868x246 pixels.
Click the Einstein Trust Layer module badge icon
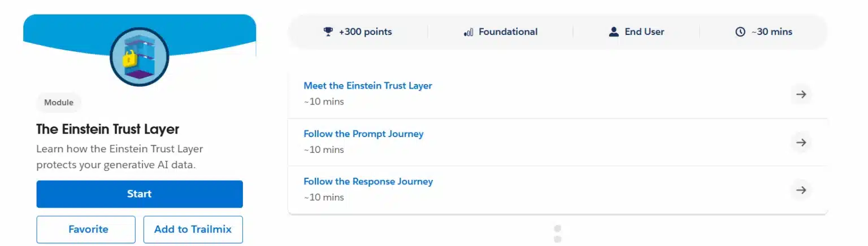(x=140, y=57)
